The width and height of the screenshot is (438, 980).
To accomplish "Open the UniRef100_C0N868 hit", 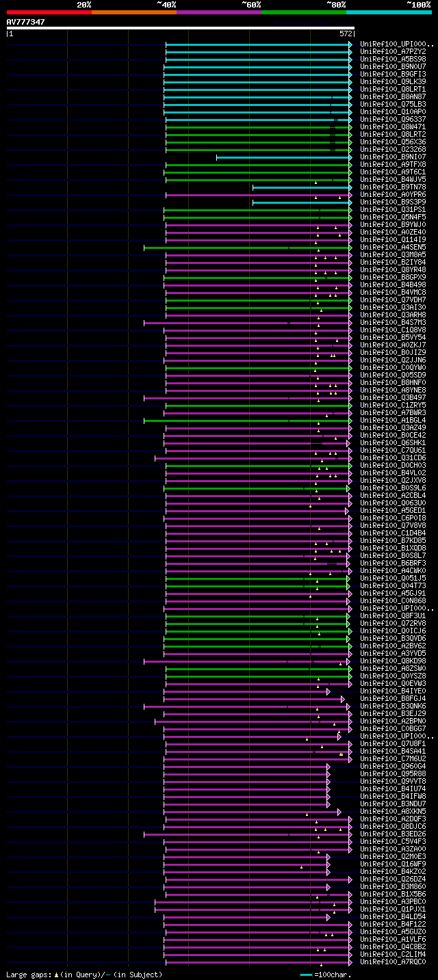I will tap(393, 601).
